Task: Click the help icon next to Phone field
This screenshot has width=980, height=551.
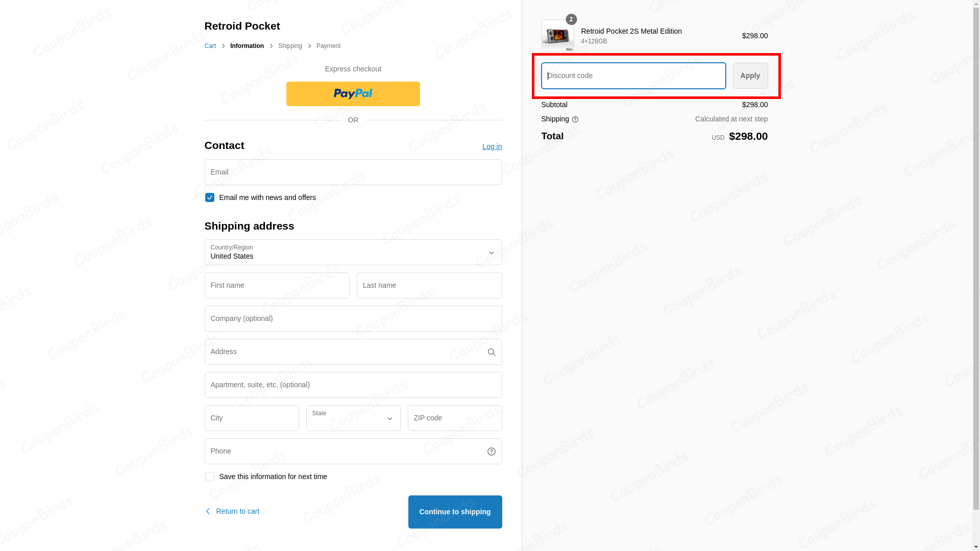Action: point(491,451)
